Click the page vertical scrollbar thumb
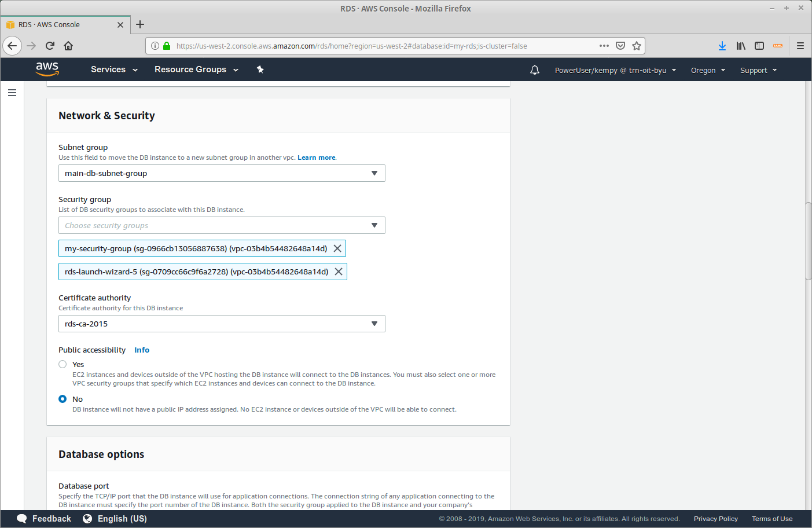The image size is (812, 528). pos(809,241)
